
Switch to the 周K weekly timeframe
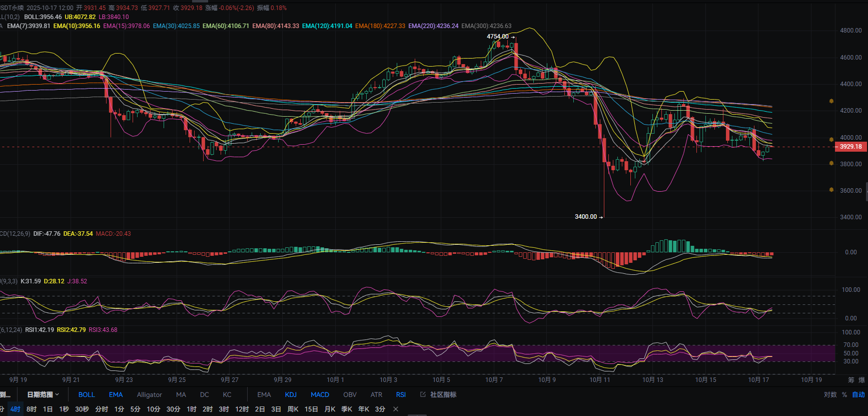click(x=293, y=409)
